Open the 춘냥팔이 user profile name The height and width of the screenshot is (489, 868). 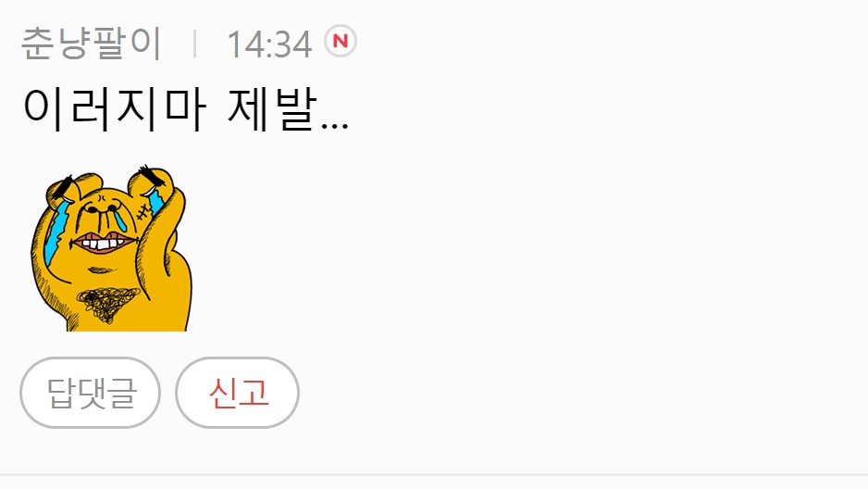click(92, 44)
